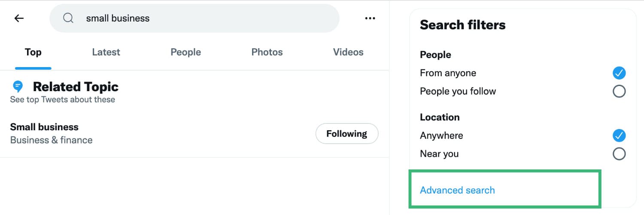Click the 'Business & finance' category text
Image resolution: width=644 pixels, height=215 pixels.
(x=51, y=140)
